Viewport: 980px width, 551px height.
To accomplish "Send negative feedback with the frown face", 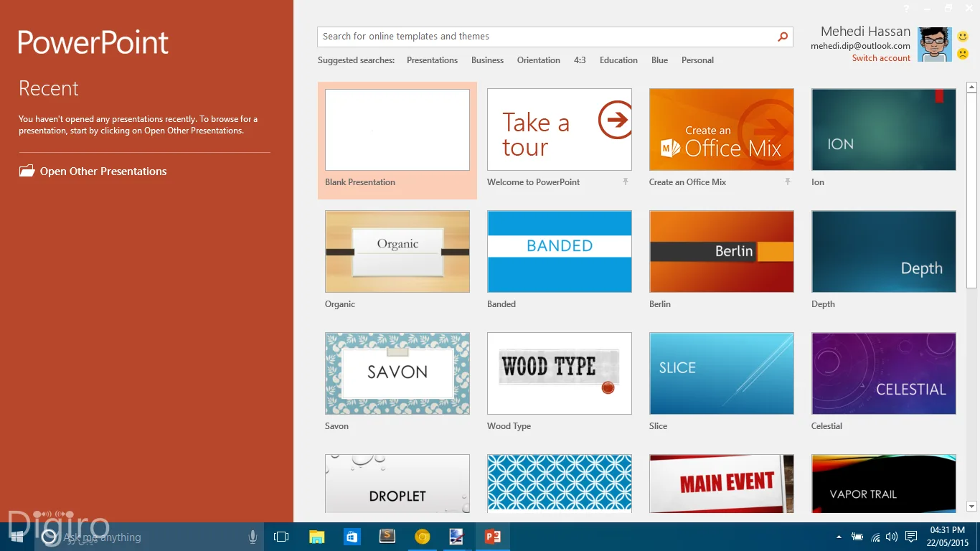I will 963,53.
